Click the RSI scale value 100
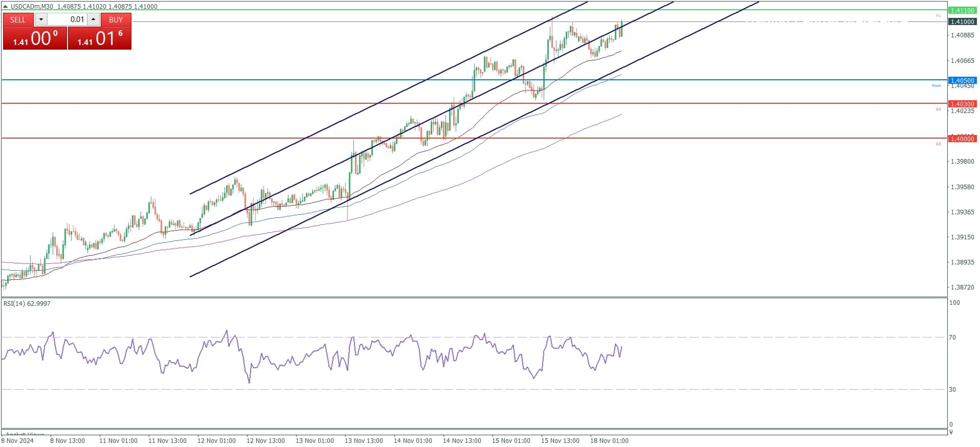980x447 pixels. (x=954, y=302)
